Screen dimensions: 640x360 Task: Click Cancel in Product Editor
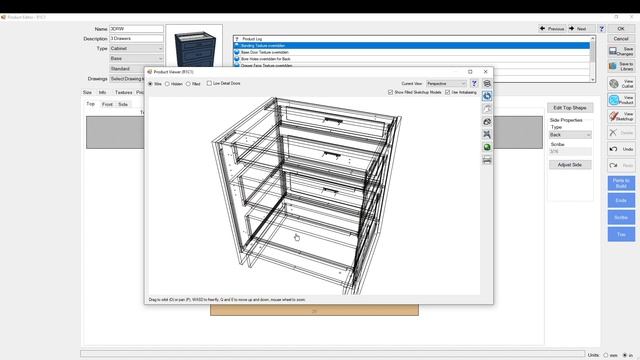[621, 39]
